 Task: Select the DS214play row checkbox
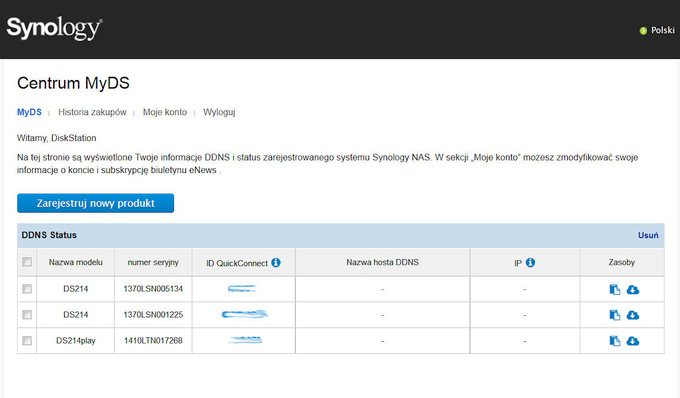point(27,341)
